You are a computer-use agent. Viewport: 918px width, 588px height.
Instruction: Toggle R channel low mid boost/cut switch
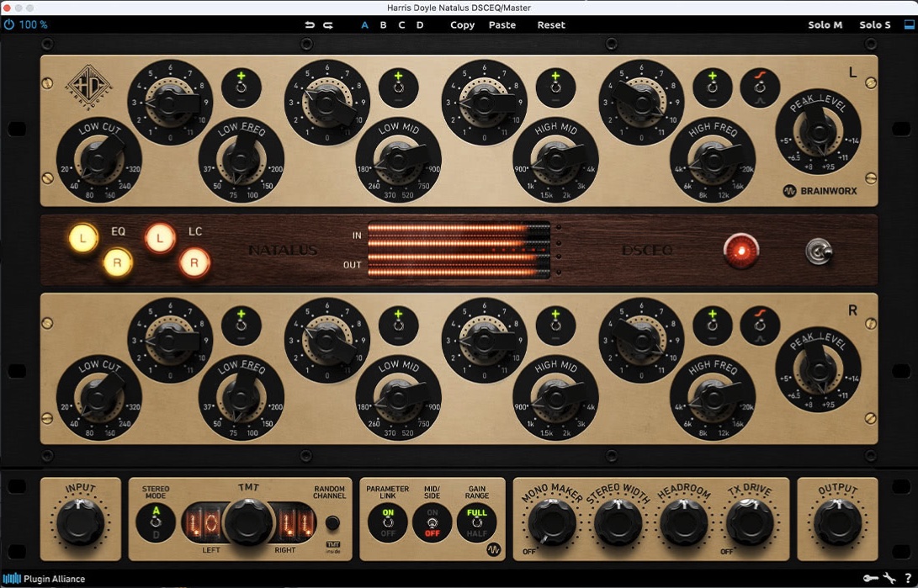pos(399,326)
